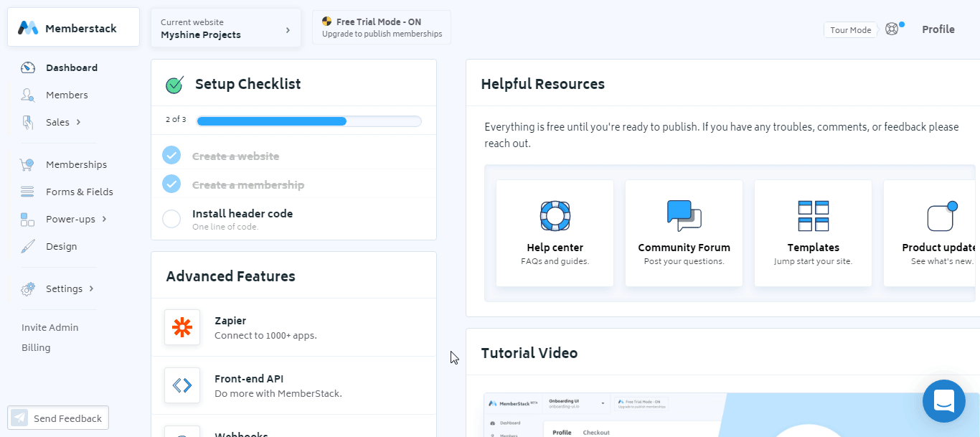Open the Members menu item
The height and width of the screenshot is (437, 980).
coord(67,95)
